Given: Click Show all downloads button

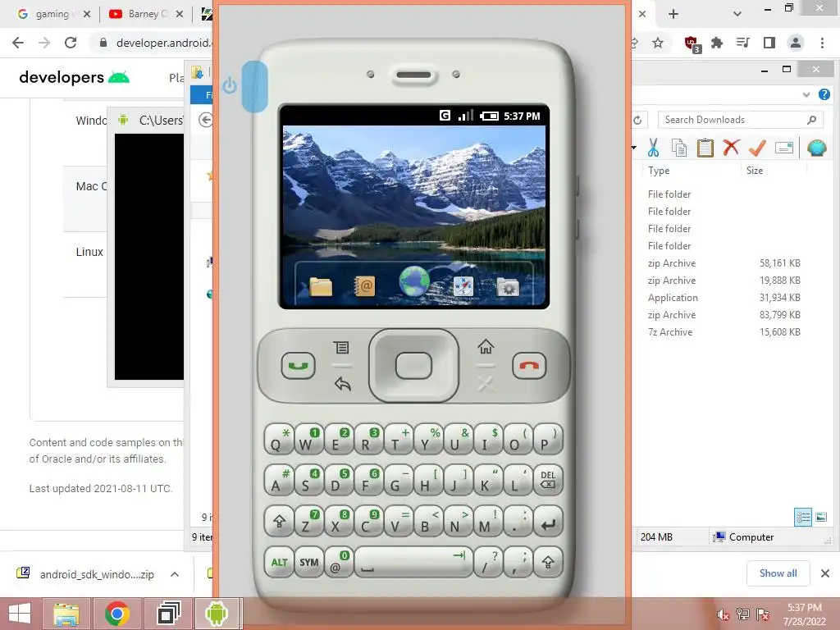Looking at the screenshot, I should click(x=778, y=573).
